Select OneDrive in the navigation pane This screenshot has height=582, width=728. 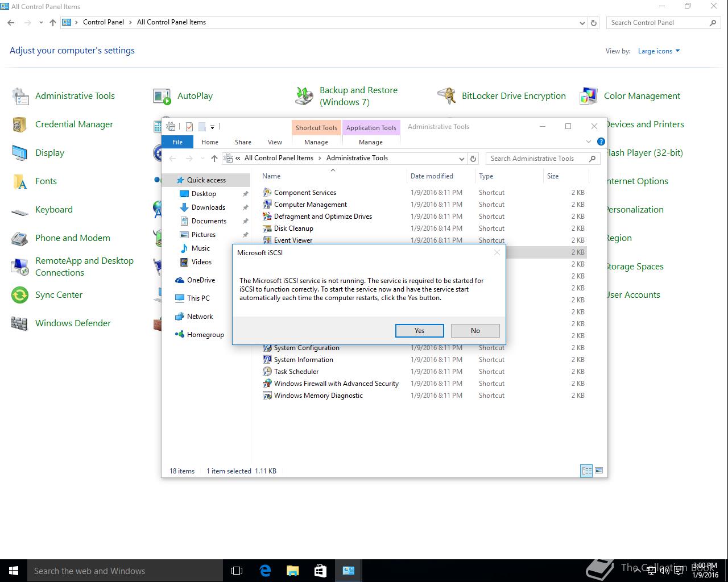201,280
